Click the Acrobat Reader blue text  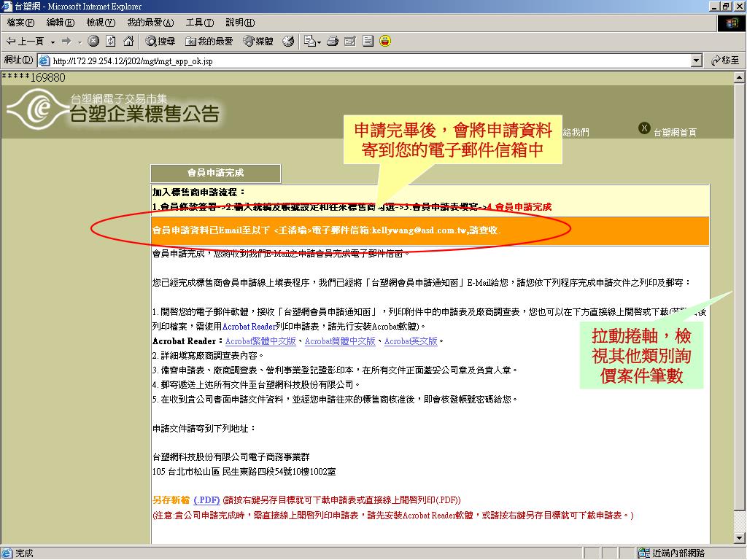pos(249,327)
